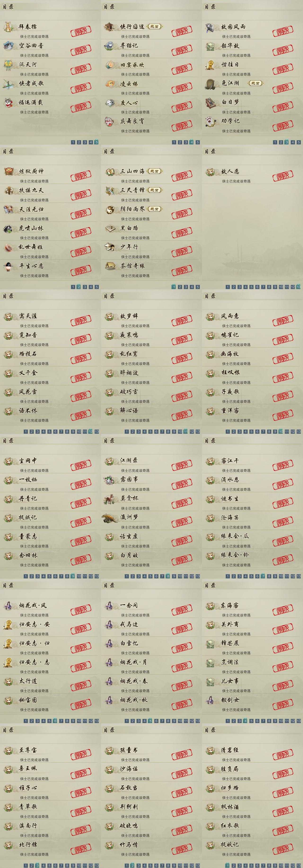Click the red stamp beside 故人愿
The image size is (303, 868).
(283, 177)
